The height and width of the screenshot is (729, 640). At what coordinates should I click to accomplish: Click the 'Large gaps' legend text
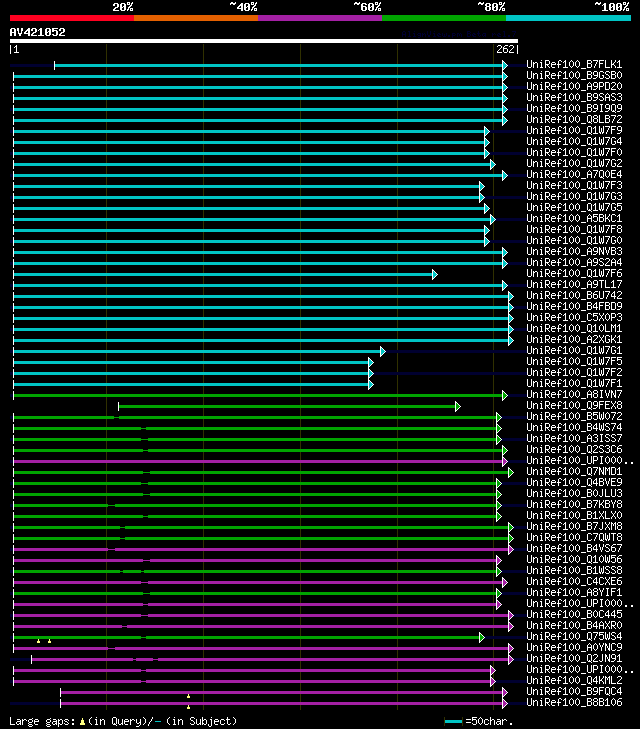tap(42, 722)
